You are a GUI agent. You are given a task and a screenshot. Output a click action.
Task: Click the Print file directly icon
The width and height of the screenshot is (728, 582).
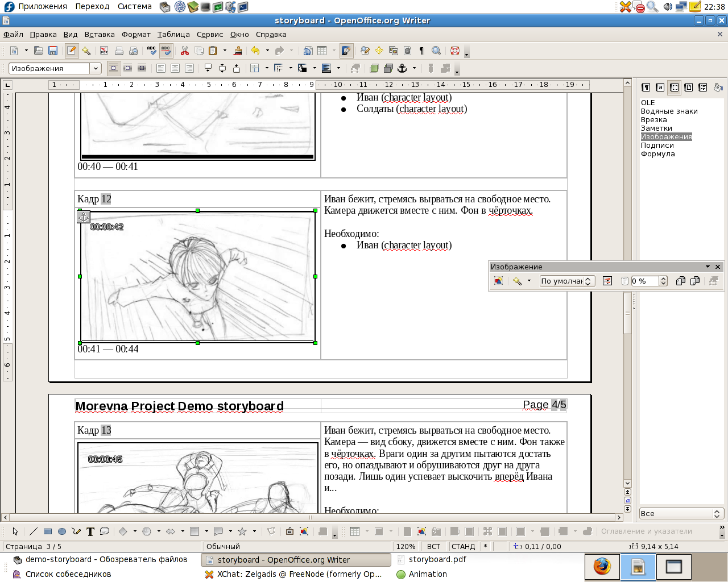[x=119, y=51]
